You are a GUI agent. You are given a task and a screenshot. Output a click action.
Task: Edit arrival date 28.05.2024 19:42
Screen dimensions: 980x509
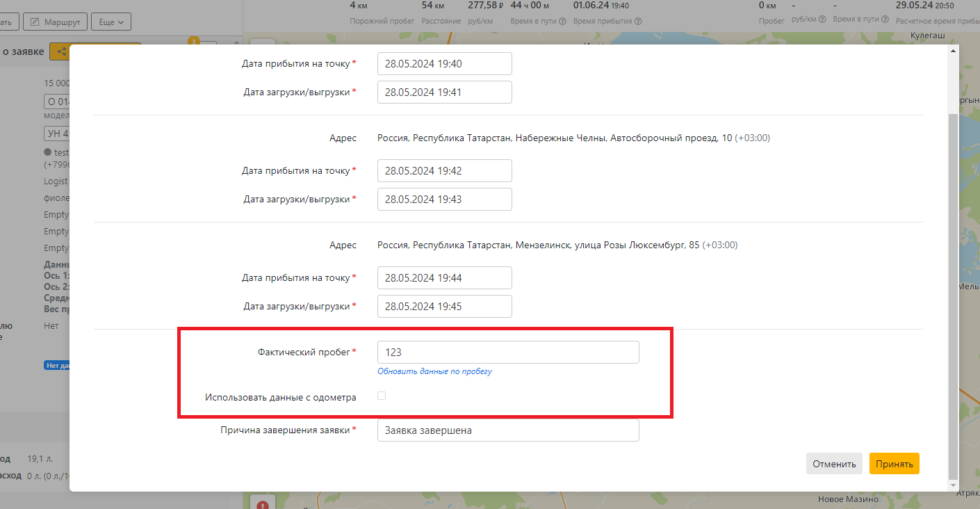point(445,170)
